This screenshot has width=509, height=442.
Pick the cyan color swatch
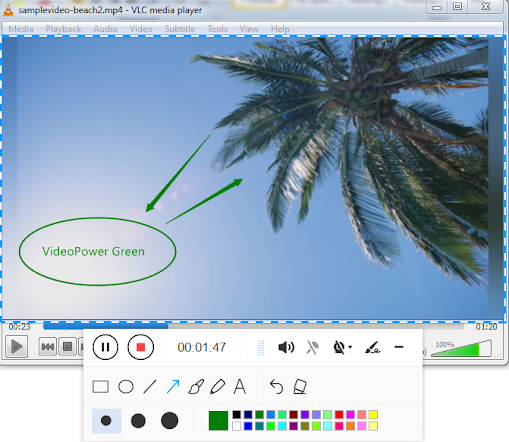click(x=282, y=426)
